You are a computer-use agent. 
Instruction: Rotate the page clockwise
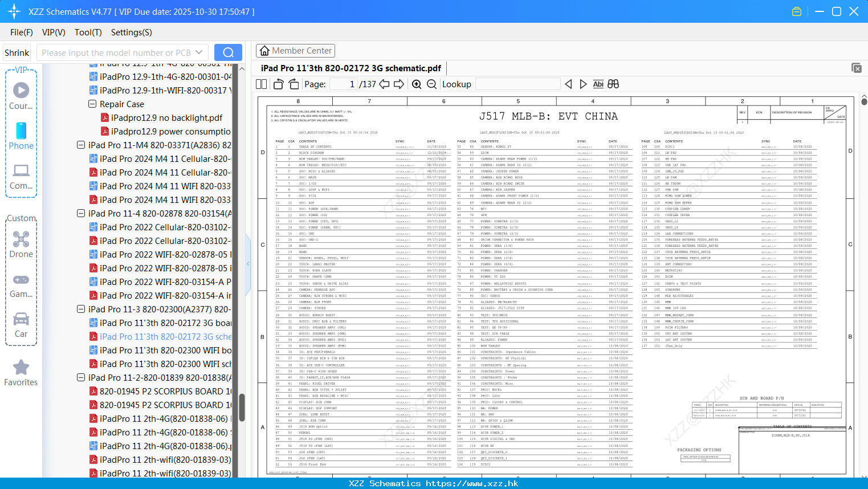[x=294, y=84]
